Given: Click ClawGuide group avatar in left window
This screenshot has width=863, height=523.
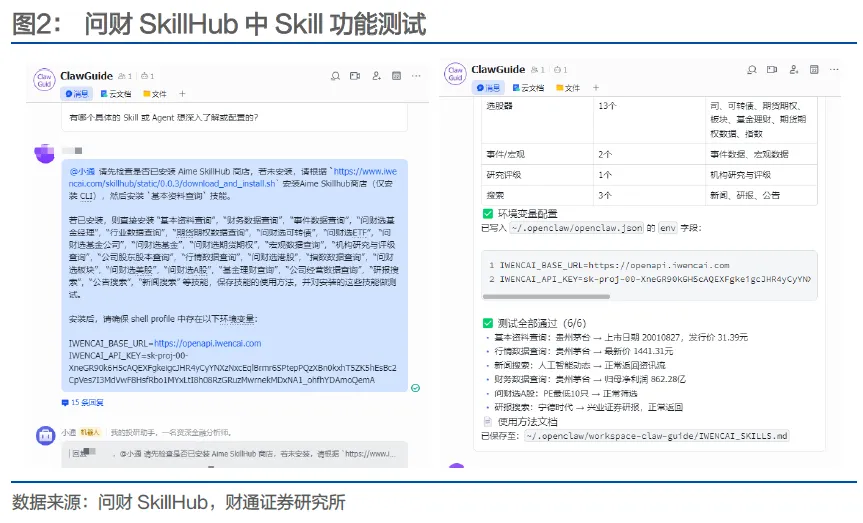Looking at the screenshot, I should click(x=45, y=80).
